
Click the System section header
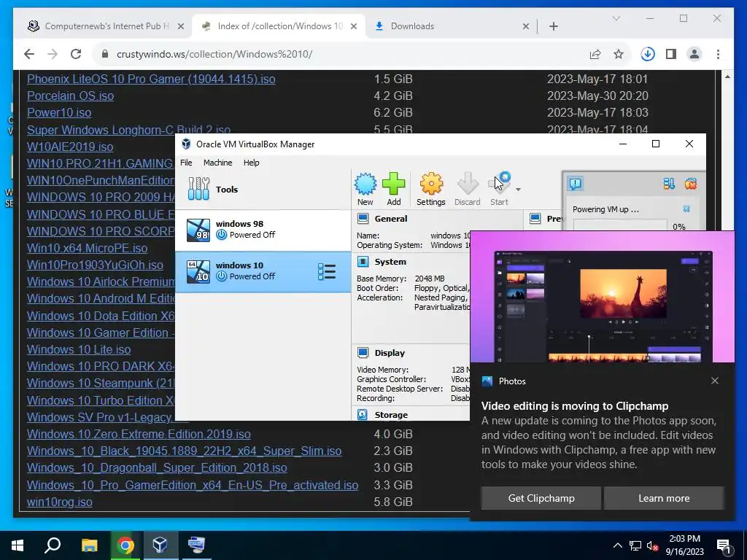point(390,262)
